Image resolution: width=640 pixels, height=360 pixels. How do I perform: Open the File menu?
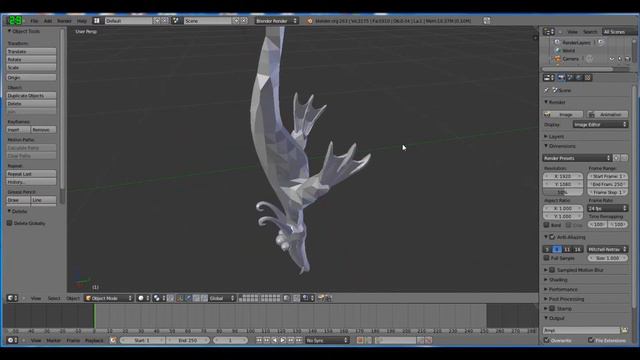pyautogui.click(x=34, y=21)
